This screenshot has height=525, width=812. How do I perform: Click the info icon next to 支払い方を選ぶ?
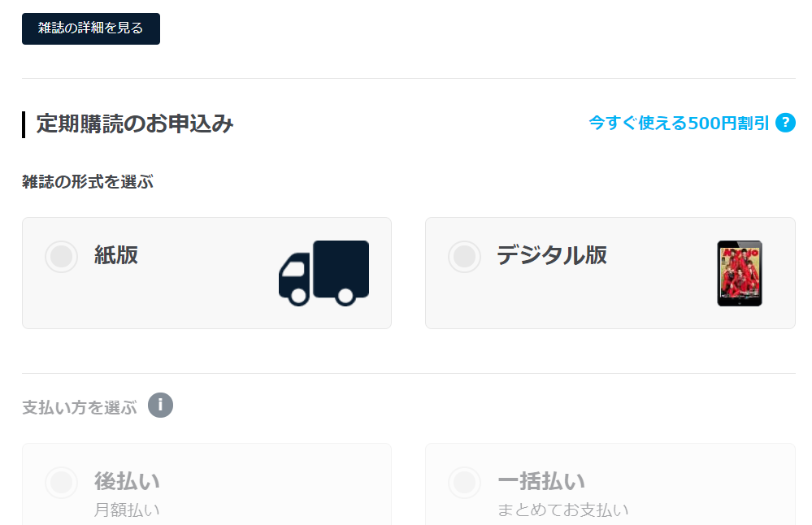[159, 405]
